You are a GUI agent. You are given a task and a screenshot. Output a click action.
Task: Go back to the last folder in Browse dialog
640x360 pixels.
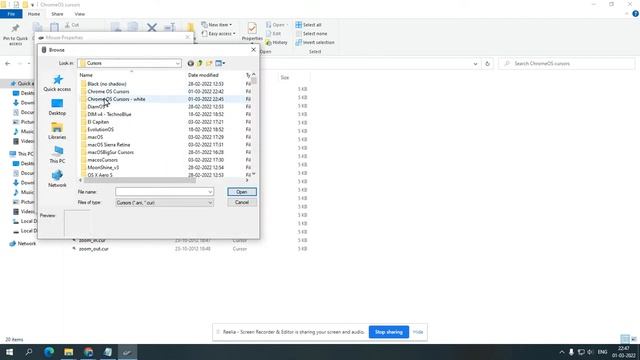191,63
